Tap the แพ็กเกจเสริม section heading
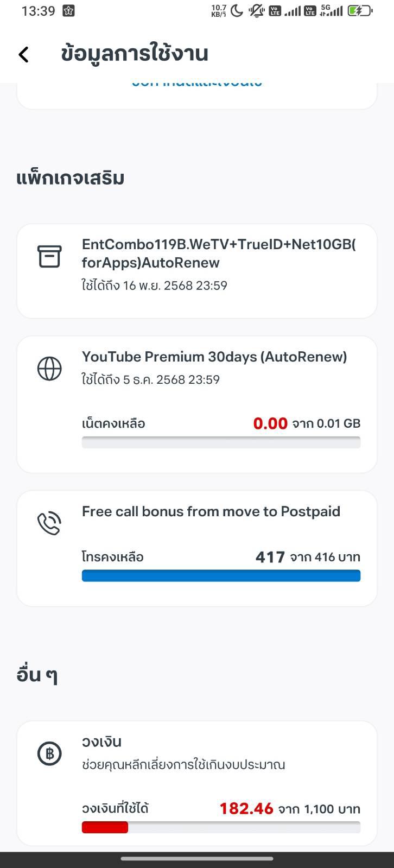Image resolution: width=394 pixels, height=868 pixels. tap(71, 178)
